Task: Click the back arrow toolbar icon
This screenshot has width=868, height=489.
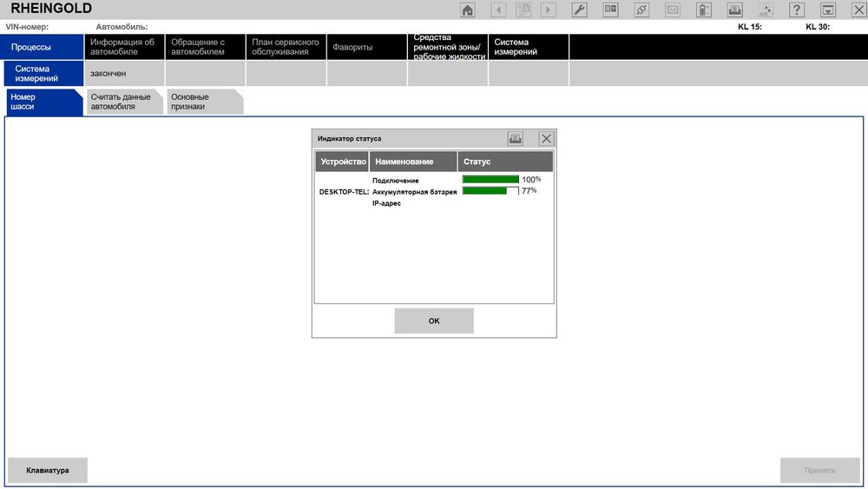Action: point(498,10)
